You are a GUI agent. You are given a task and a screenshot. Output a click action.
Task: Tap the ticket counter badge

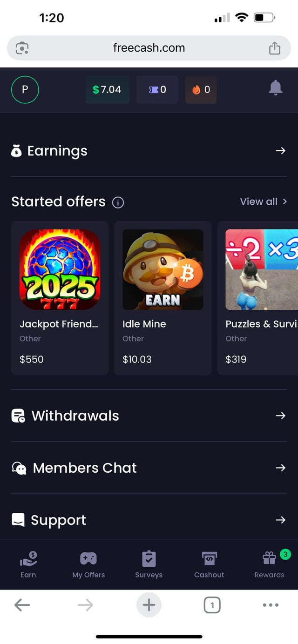(157, 90)
